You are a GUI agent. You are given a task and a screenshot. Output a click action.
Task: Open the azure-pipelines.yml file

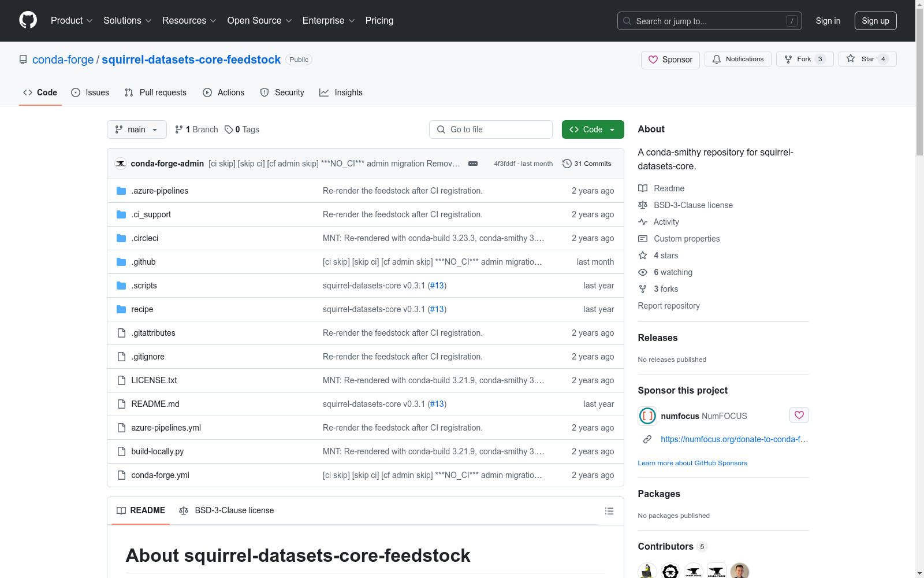(166, 428)
